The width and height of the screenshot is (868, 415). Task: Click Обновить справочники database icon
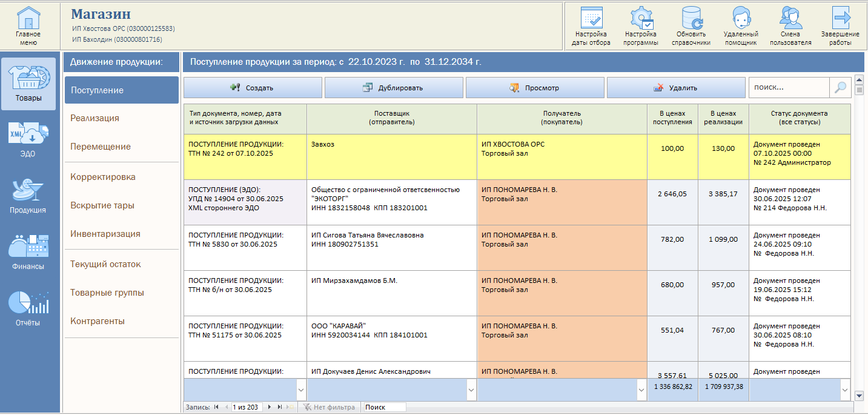pos(691,18)
